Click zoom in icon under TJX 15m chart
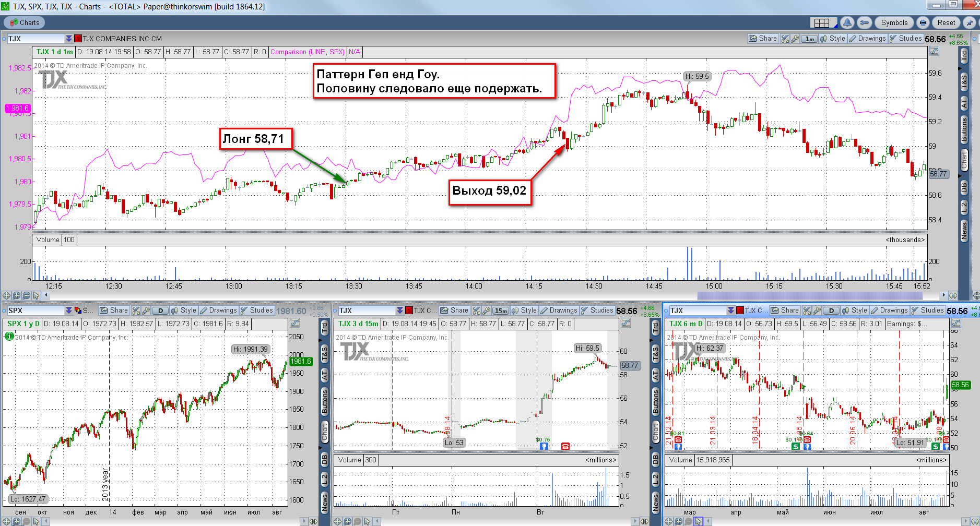This screenshot has width=980, height=526. pyautogui.click(x=347, y=521)
